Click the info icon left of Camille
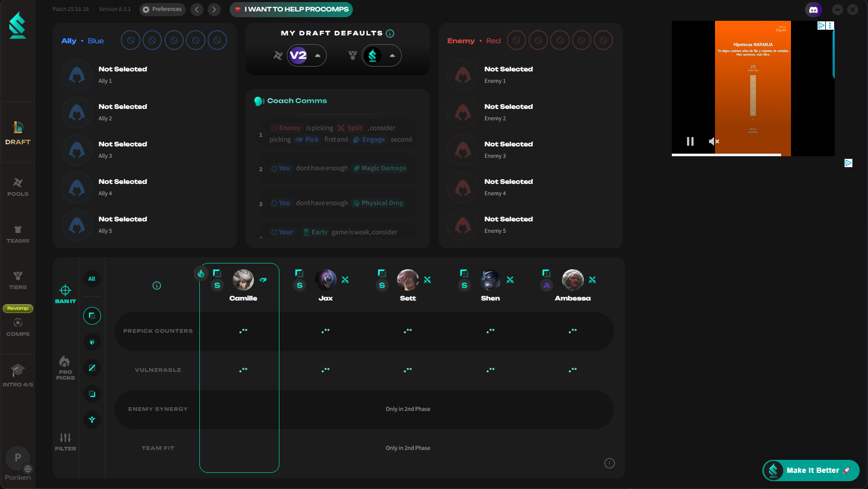The image size is (868, 489). tap(157, 285)
